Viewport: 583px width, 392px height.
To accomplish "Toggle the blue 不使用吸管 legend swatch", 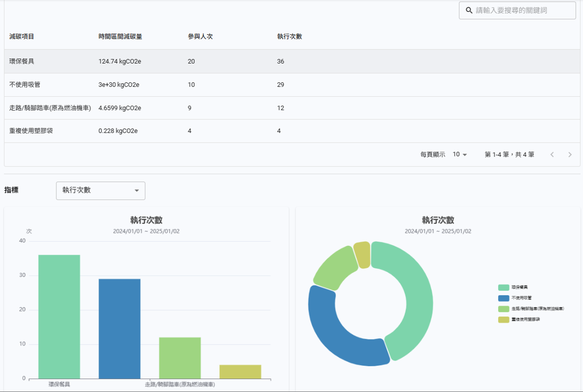I will coord(503,298).
